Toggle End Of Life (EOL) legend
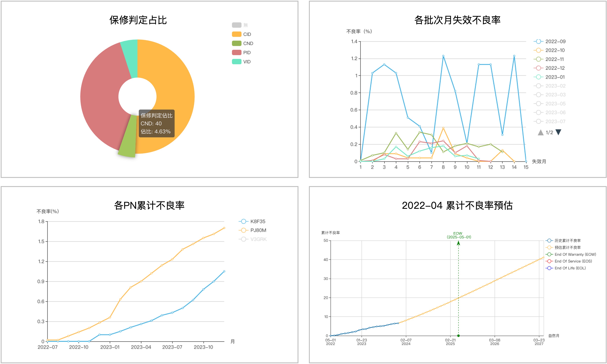 click(x=566, y=268)
